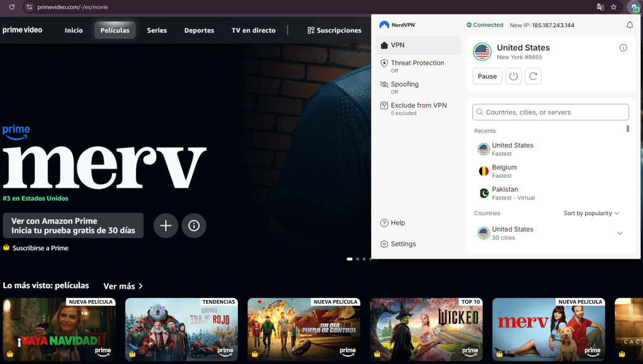Open the NordVPN extension icon

click(634, 7)
